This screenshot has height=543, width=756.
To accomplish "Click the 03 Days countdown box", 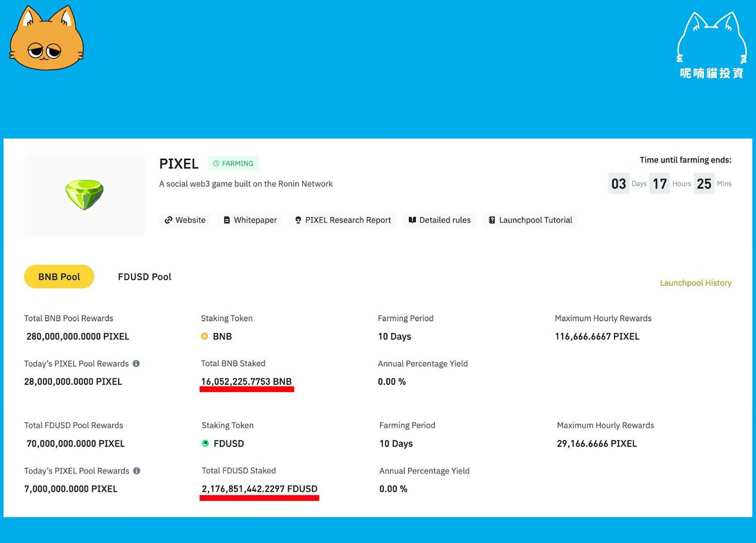I will tap(618, 184).
